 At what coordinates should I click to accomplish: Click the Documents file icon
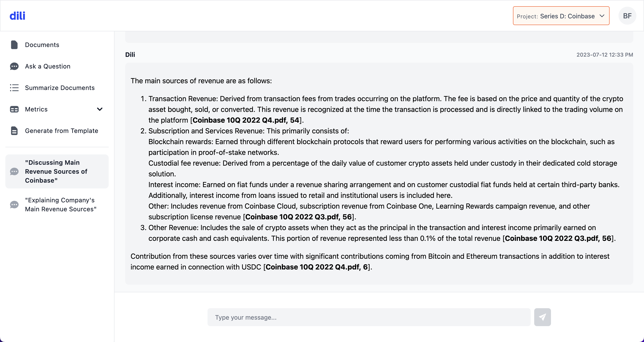[x=14, y=45]
